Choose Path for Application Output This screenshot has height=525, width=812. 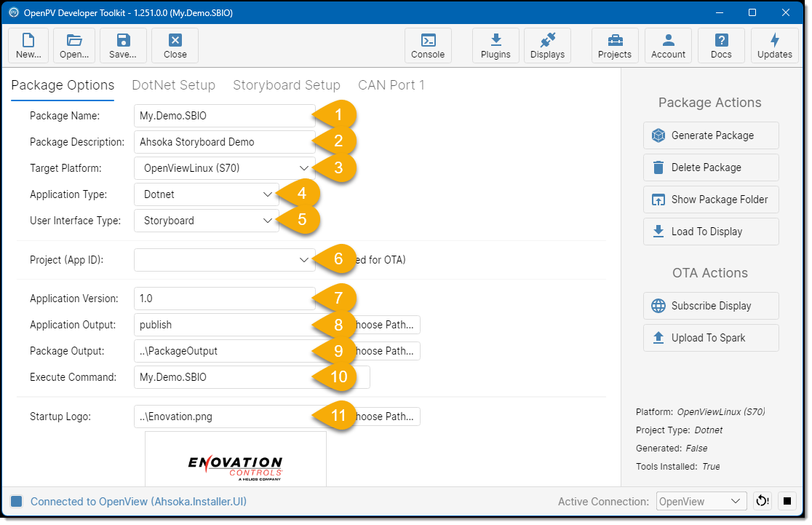(386, 325)
